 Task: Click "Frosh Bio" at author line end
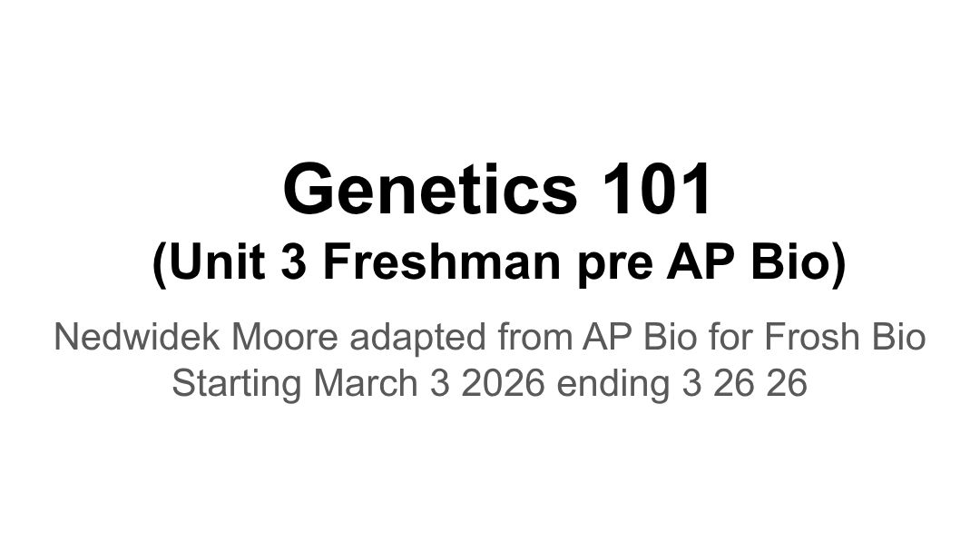(x=845, y=337)
